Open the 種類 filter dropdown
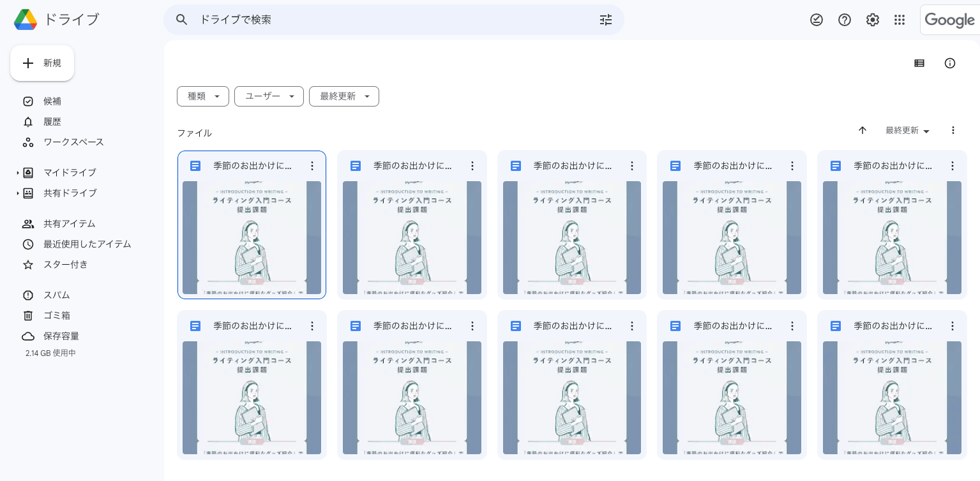This screenshot has height=481, width=980. click(203, 96)
